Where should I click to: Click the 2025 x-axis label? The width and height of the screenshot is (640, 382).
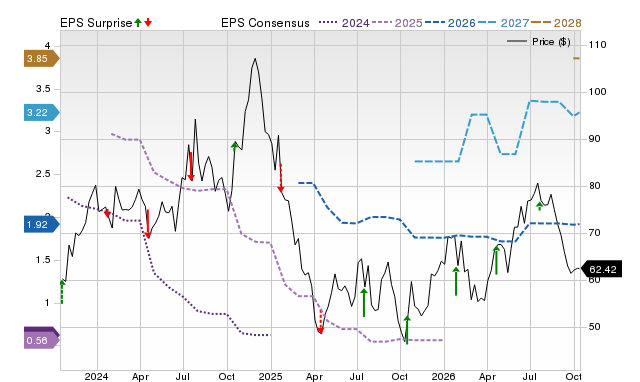coord(270,376)
